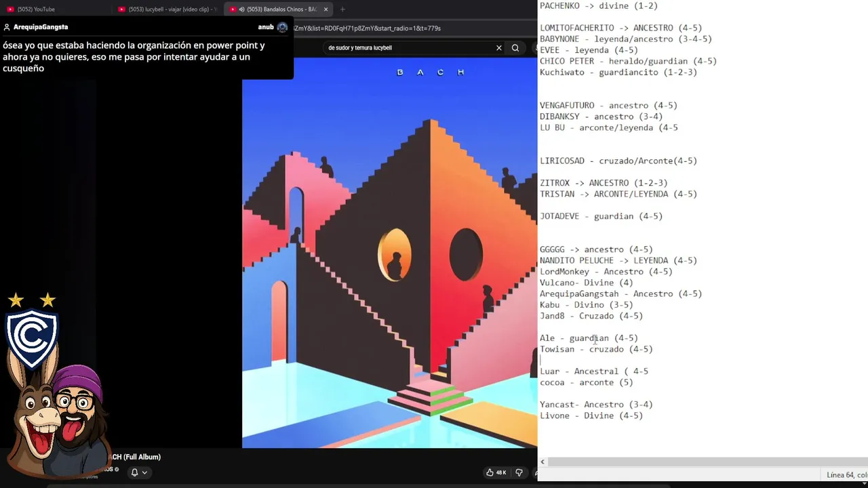
Task: Click the Notepad horizontal scrollbar track
Action: click(707, 462)
